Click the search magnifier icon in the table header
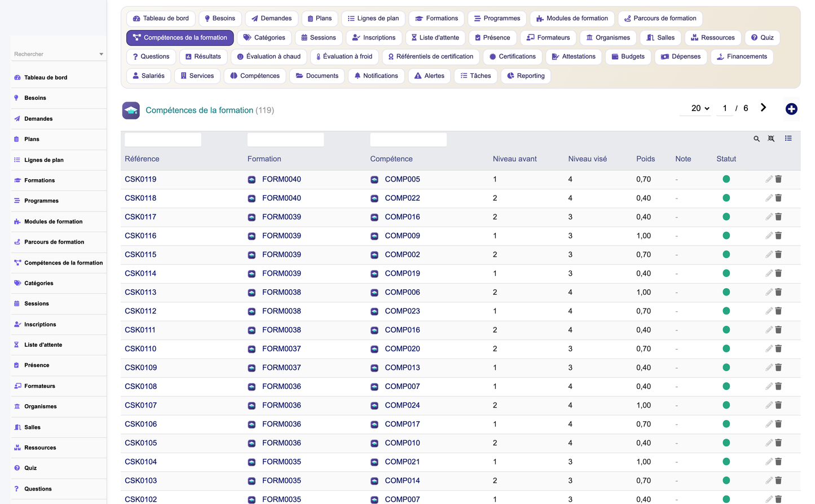The height and width of the screenshot is (504, 815). click(x=756, y=139)
